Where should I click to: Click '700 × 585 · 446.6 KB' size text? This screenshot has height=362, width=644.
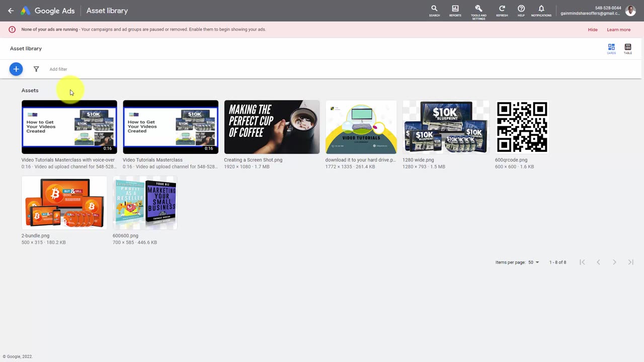(135, 242)
